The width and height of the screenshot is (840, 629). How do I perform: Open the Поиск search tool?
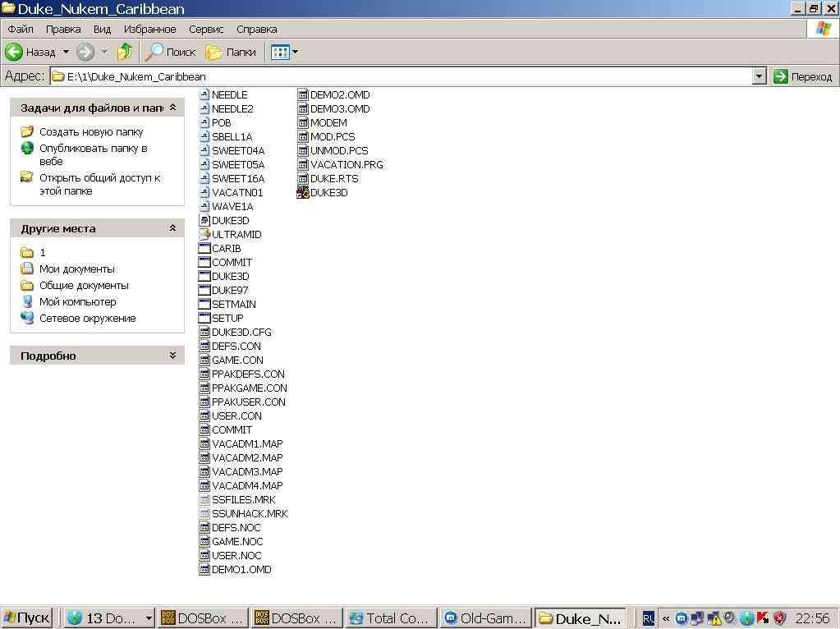point(171,52)
